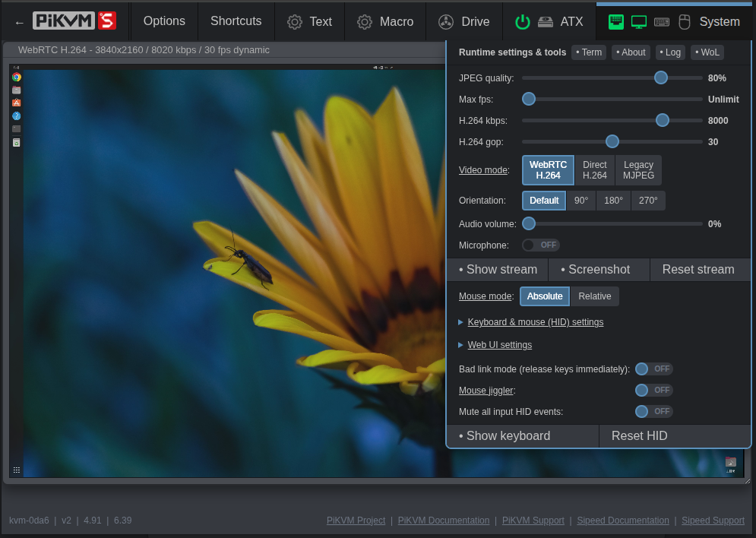The width and height of the screenshot is (756, 538).
Task: Click the H.264 gop slider
Action: 612,141
